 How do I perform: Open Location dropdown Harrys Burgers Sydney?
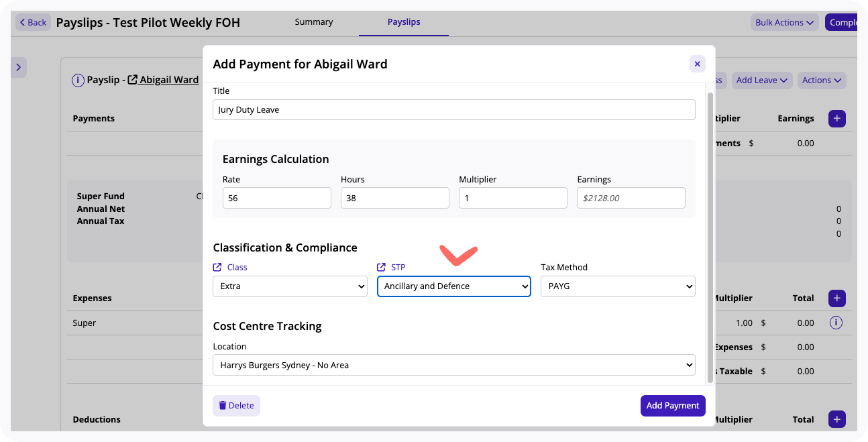point(454,366)
